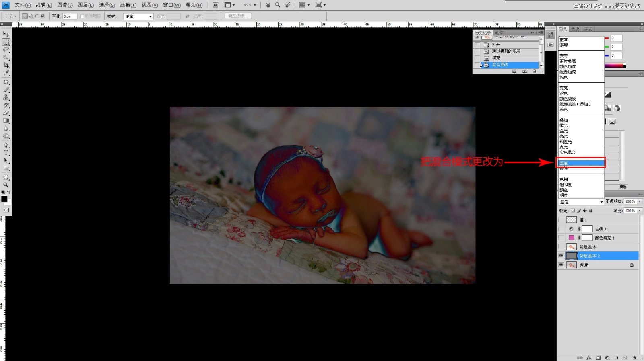Switch to the 动作 panel tab
The width and height of the screenshot is (644, 361).
tap(499, 33)
